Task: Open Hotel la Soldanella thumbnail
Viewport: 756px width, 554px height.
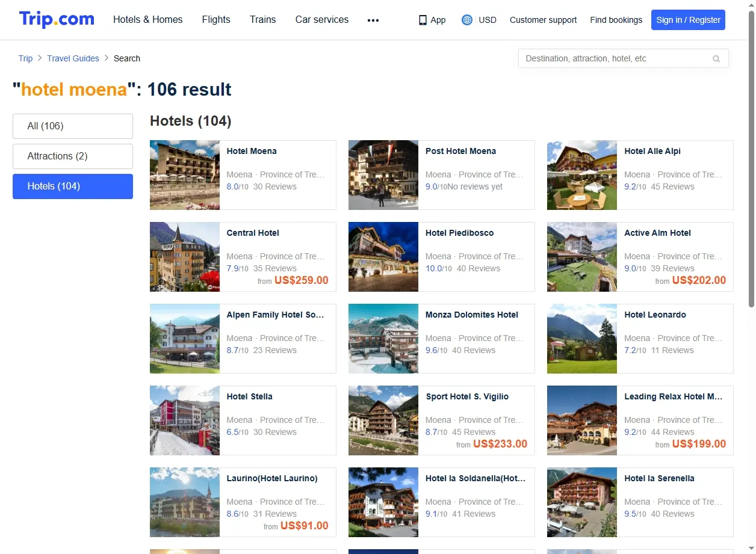Action: pos(383,502)
